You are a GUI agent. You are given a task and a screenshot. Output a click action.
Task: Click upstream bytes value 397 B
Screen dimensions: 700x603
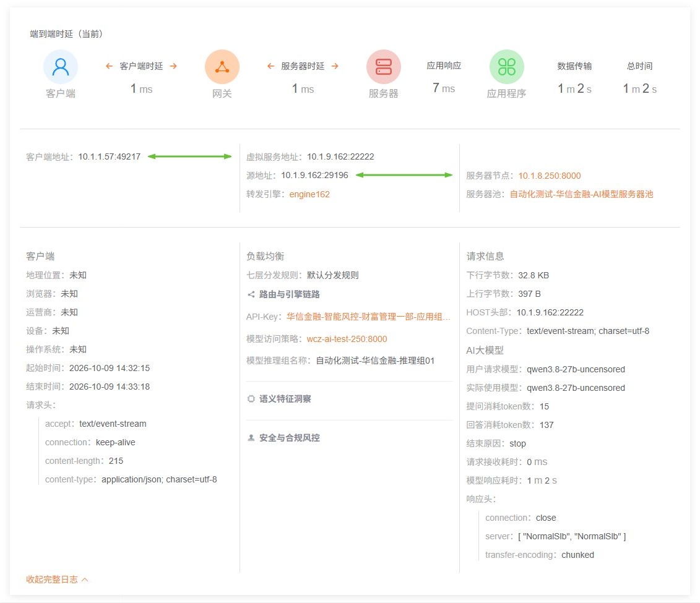529,294
